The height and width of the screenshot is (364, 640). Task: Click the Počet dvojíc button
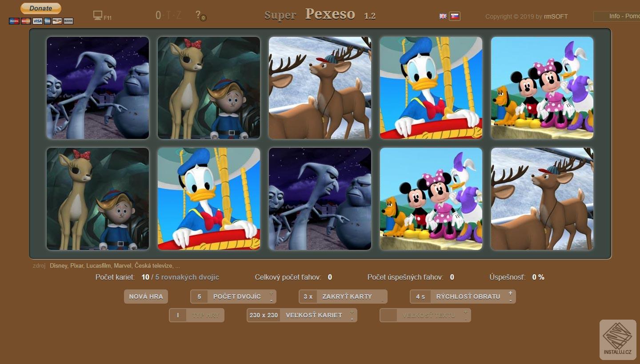point(233,297)
